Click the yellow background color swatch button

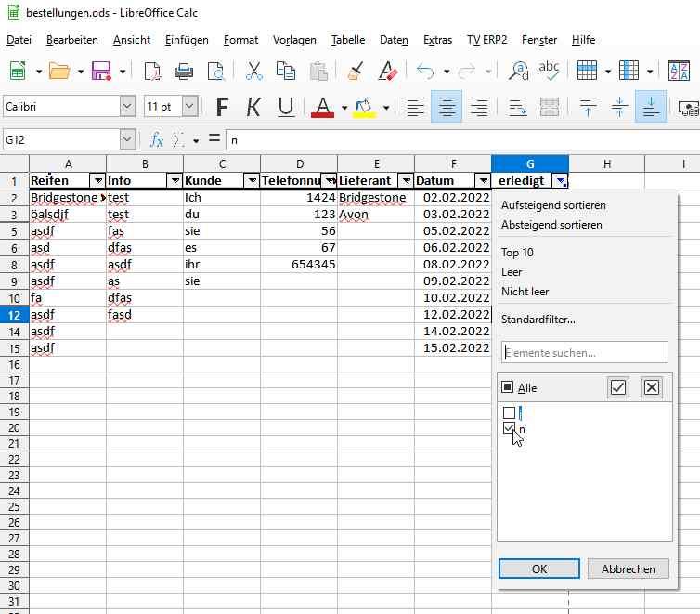pyautogui.click(x=363, y=107)
